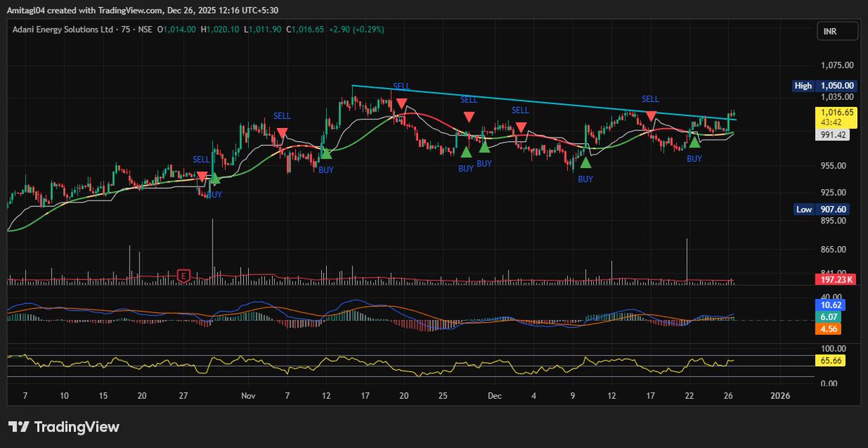Click the 26 date label on the time axis
Viewport: 868px width, 448px height.
(729, 396)
